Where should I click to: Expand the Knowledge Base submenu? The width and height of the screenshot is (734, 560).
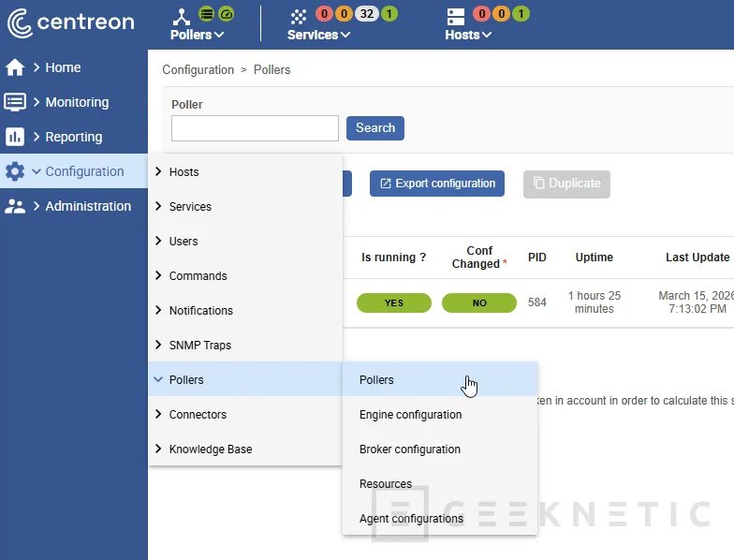[x=245, y=449]
